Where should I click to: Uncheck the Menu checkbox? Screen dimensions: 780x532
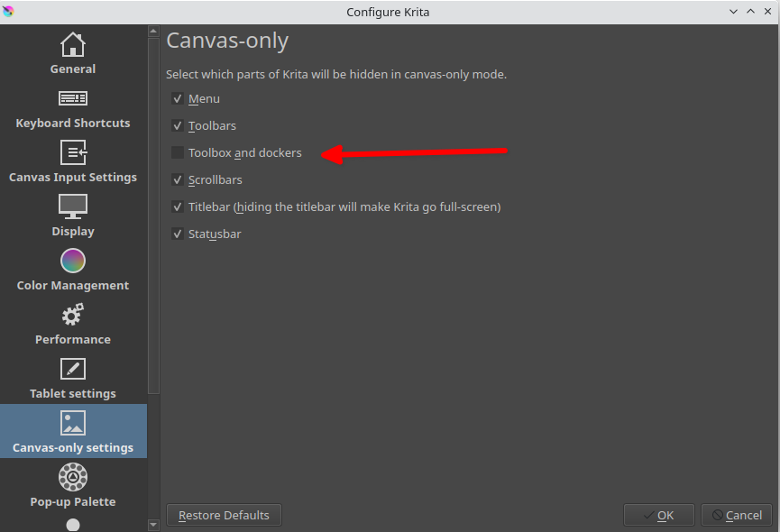pos(178,98)
